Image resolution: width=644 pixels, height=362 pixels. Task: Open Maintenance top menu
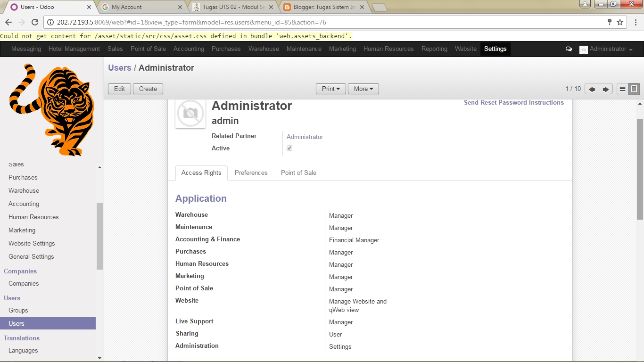tap(304, 49)
